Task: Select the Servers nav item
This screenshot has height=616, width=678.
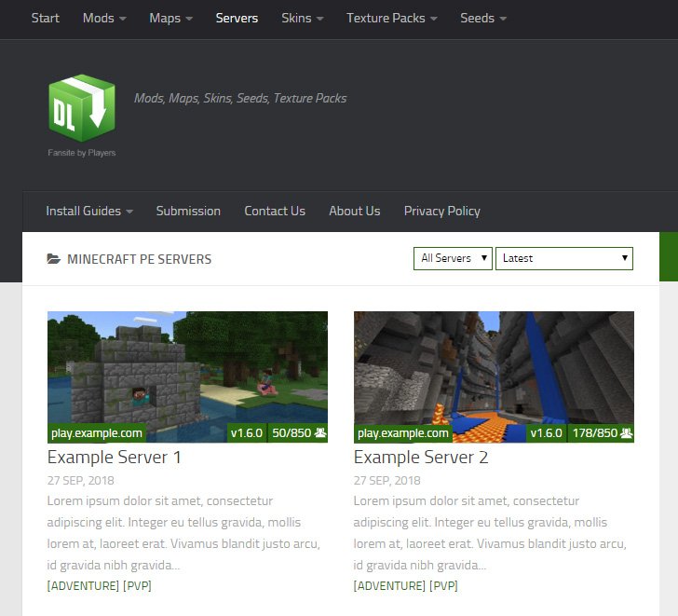Action: click(x=237, y=18)
